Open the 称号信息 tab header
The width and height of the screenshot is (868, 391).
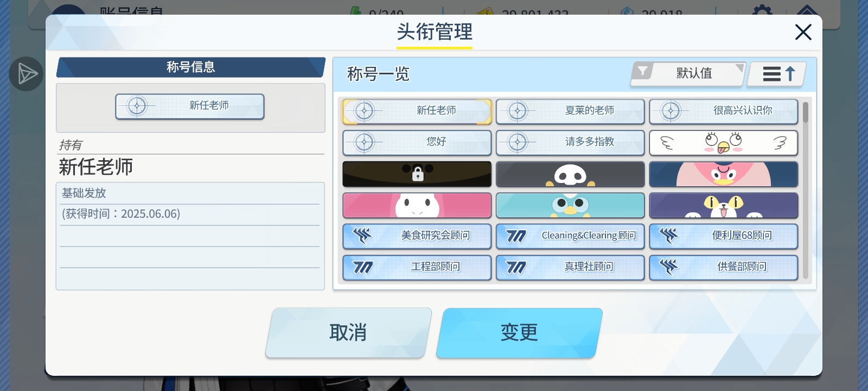click(x=190, y=67)
